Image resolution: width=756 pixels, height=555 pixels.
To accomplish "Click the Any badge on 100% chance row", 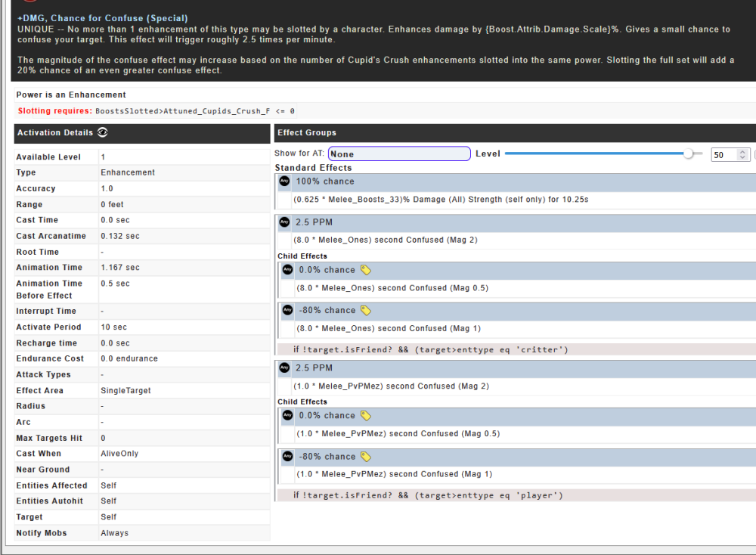I will 284,181.
